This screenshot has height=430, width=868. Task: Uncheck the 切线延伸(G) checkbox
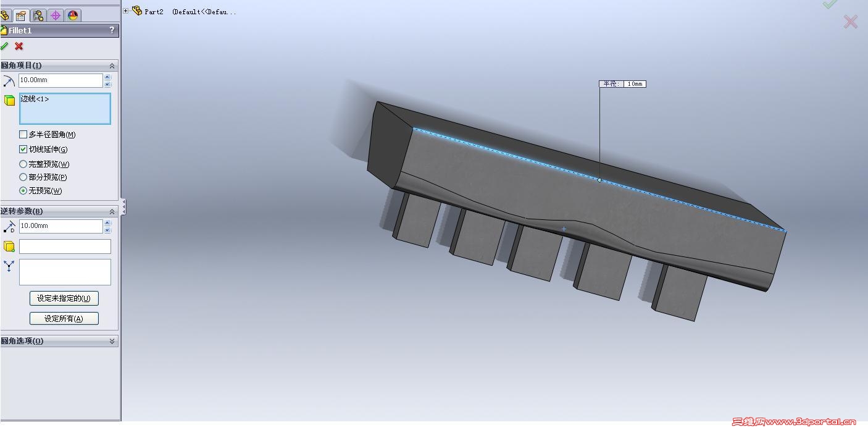(23, 149)
